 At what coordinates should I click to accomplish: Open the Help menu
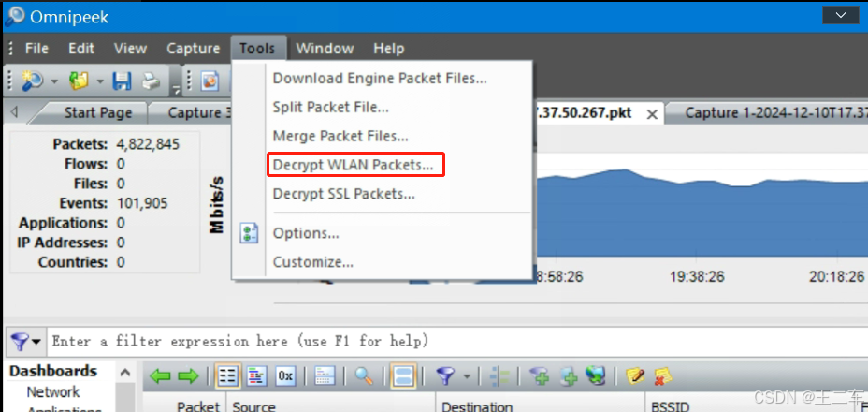click(388, 49)
